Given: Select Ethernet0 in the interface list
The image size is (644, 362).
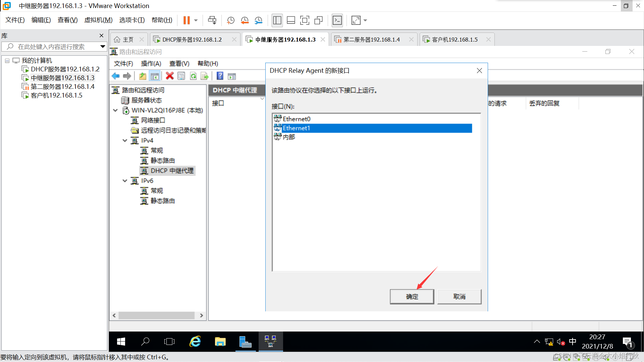Looking at the screenshot, I should pyautogui.click(x=297, y=119).
